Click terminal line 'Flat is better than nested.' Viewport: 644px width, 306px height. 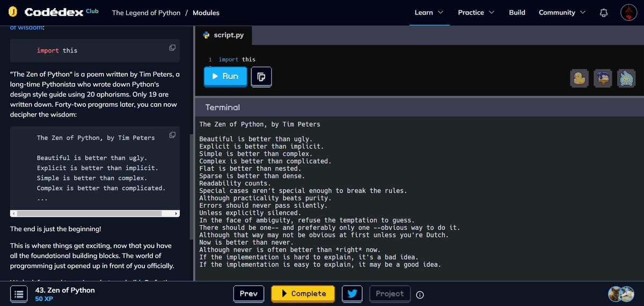tap(250, 169)
